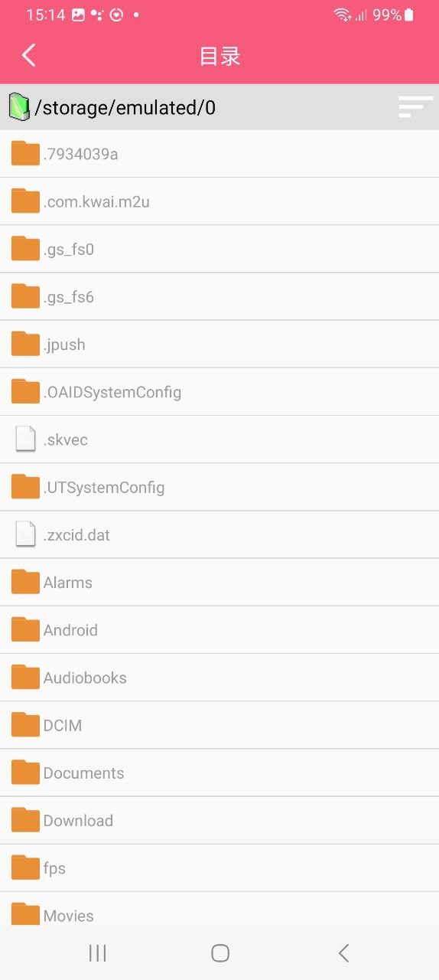Open the fps folder

click(x=219, y=867)
